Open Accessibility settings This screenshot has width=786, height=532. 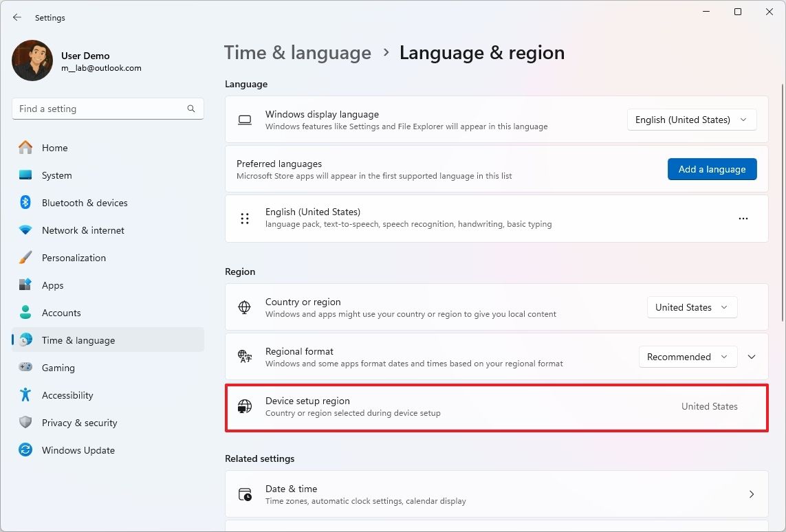[67, 395]
